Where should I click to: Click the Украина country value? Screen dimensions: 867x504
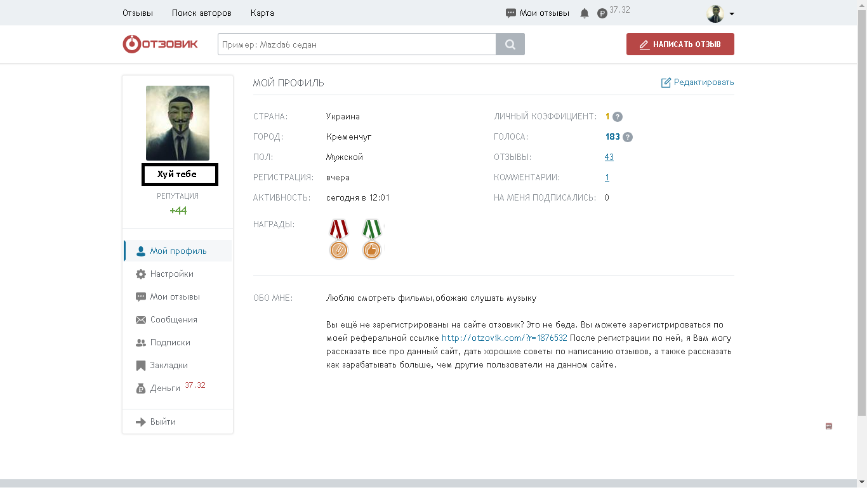[x=343, y=117]
